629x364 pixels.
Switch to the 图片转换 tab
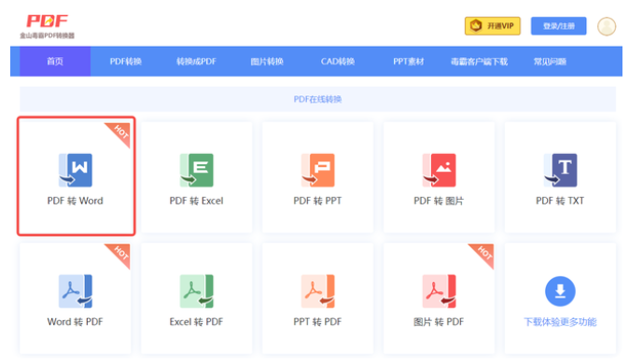(x=267, y=62)
